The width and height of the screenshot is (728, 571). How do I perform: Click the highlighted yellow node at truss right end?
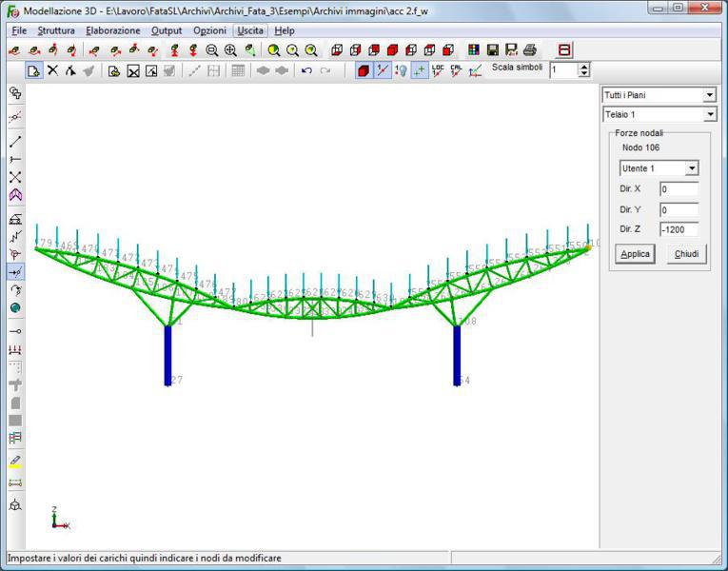pyautogui.click(x=588, y=247)
